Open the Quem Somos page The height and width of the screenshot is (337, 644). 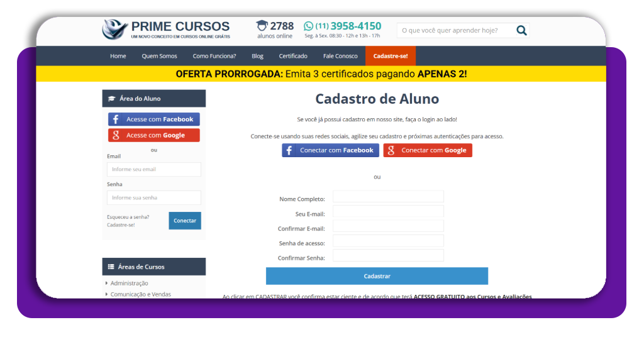[159, 56]
